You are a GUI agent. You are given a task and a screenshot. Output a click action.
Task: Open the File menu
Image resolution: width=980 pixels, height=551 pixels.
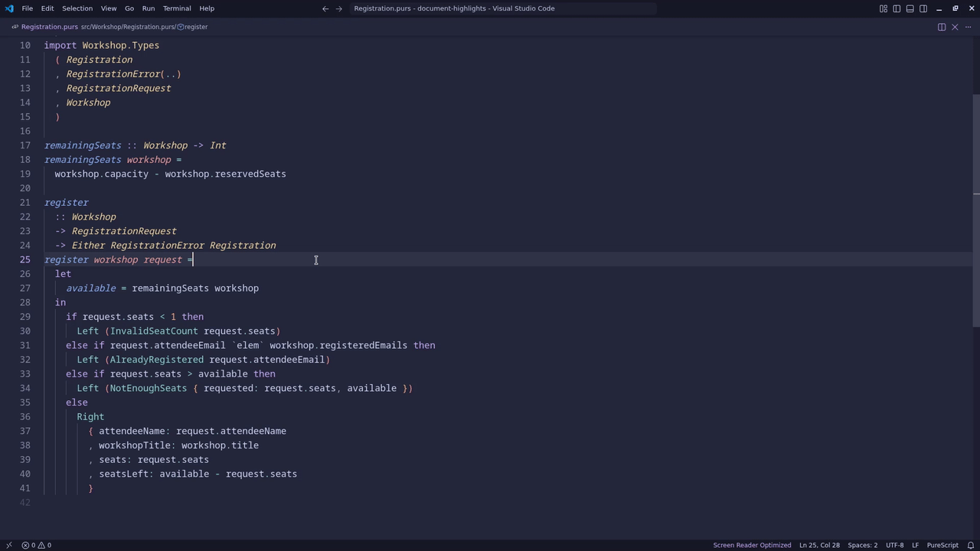(27, 8)
